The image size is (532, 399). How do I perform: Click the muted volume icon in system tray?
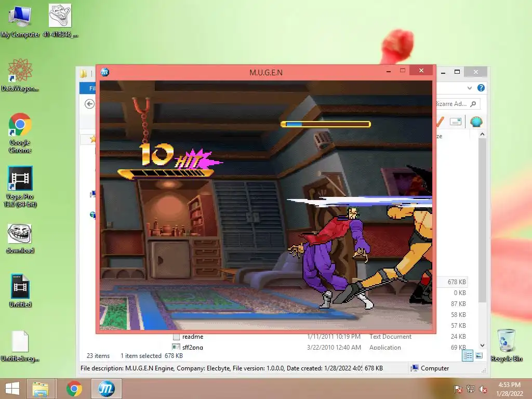(483, 389)
